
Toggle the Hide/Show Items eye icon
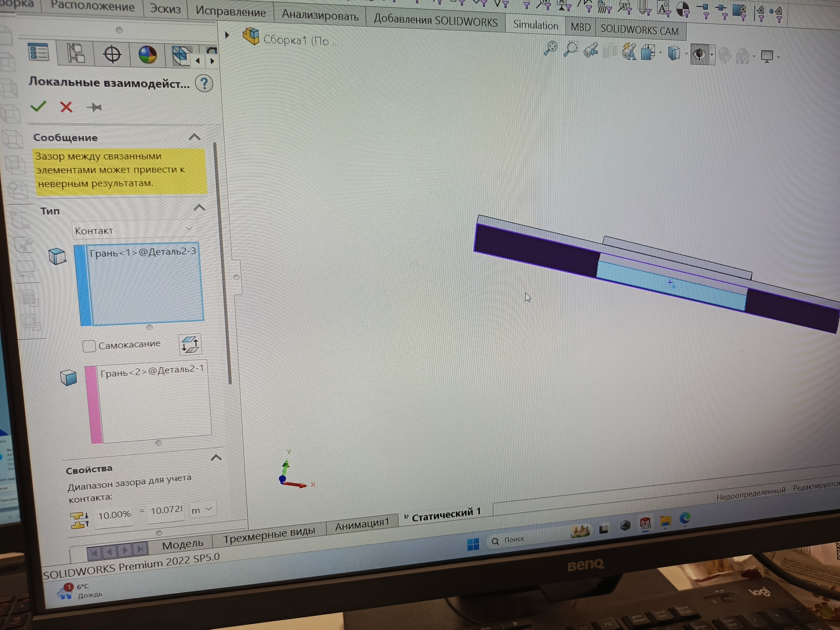pos(699,55)
